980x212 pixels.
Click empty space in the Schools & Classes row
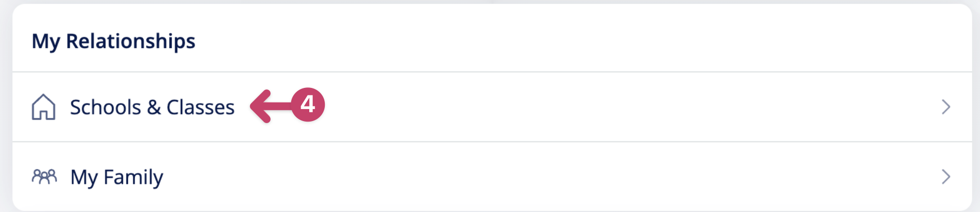click(628, 107)
